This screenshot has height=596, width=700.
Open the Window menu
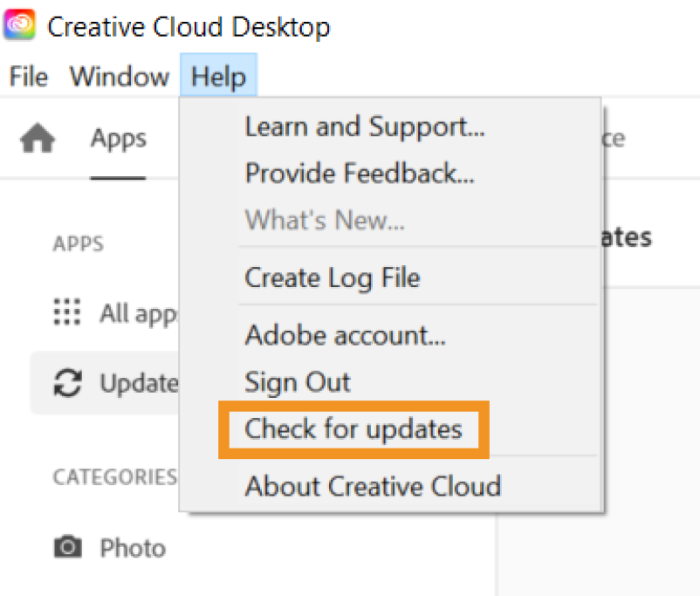[x=119, y=77]
